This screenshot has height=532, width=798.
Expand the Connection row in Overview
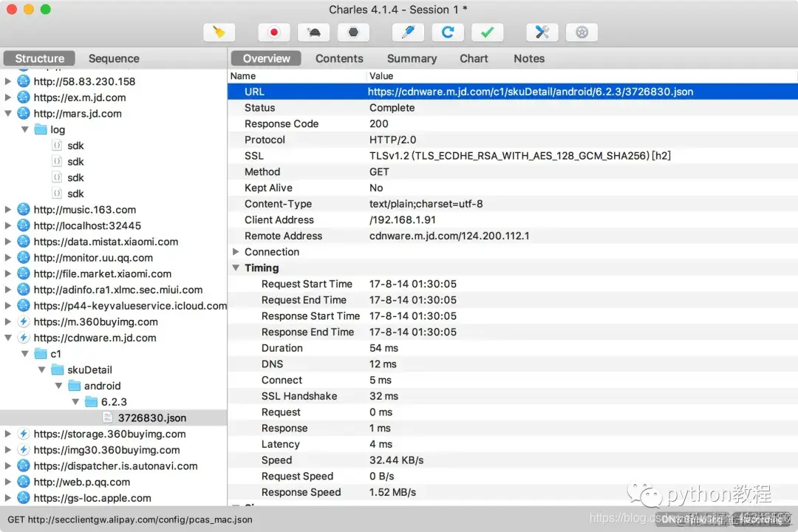coord(236,251)
